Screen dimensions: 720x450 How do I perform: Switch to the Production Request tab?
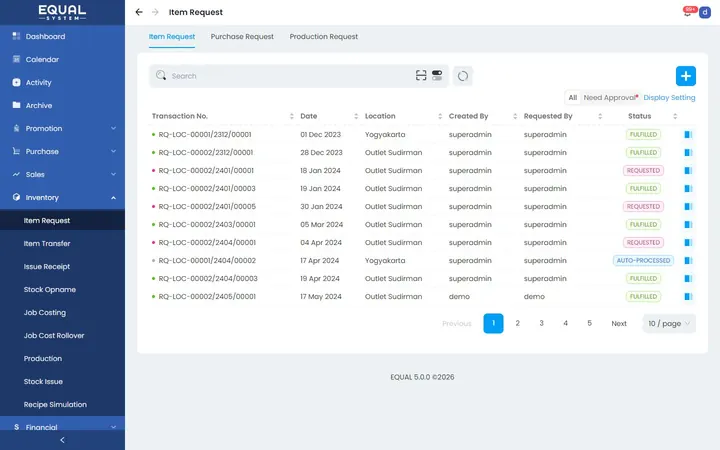(x=324, y=37)
